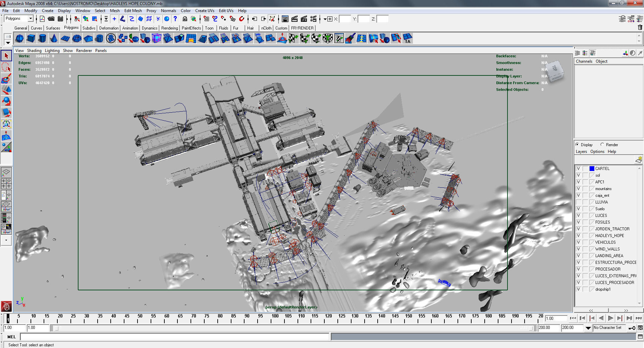Create a polygon cube from the shelf
Screen dimensions: 644x348
(31, 39)
